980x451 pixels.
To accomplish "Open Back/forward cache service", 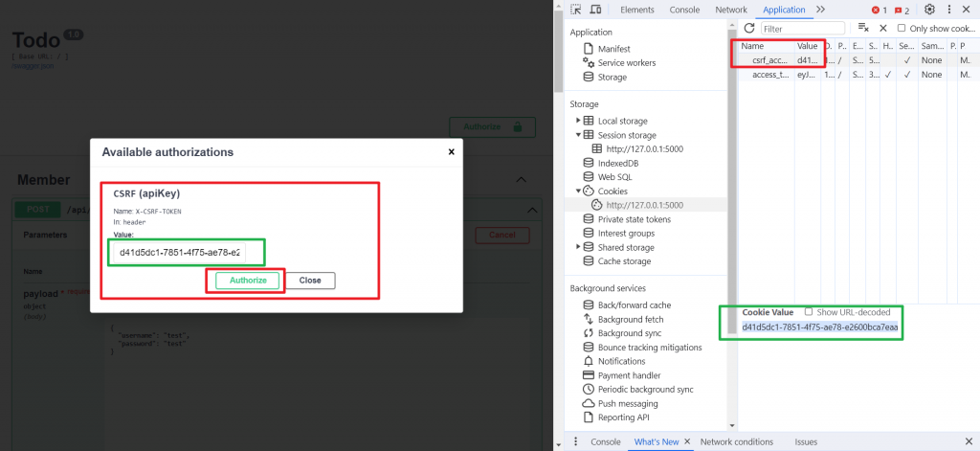I will (x=634, y=305).
